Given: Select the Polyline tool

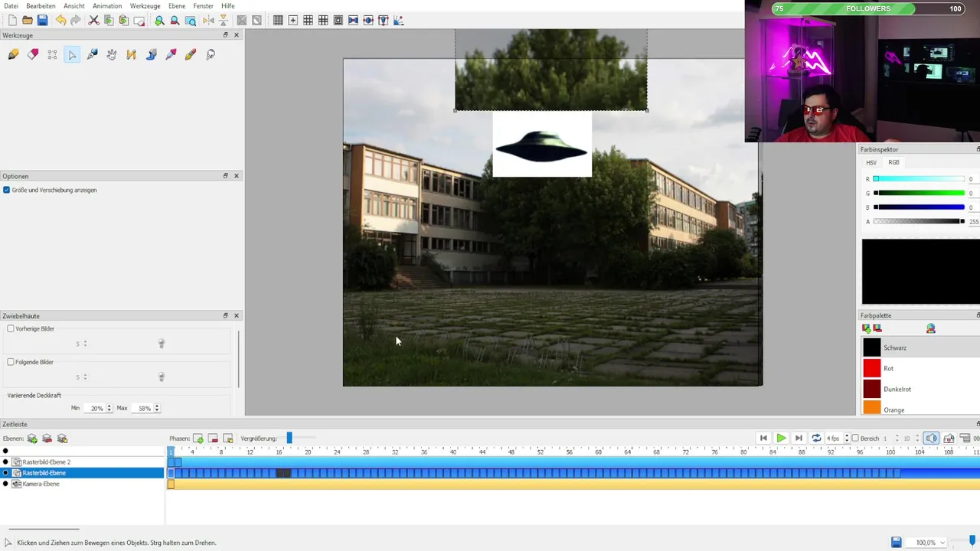Looking at the screenshot, I should click(x=131, y=54).
